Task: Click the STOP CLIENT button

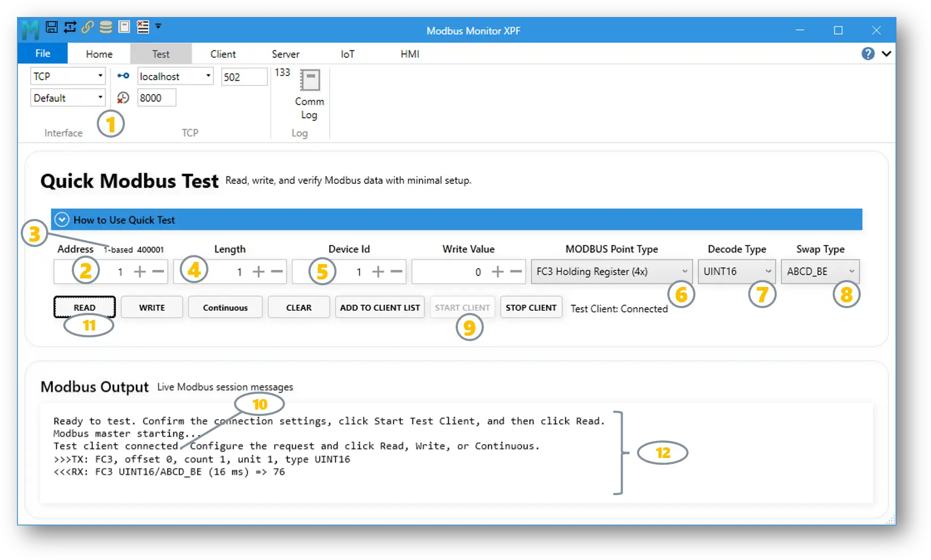Action: 531,307
